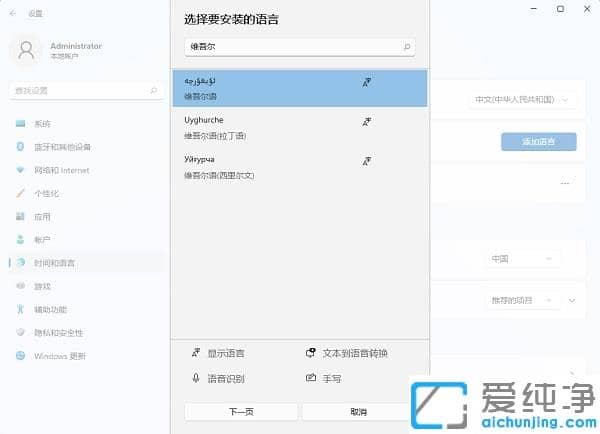Select Windows 更新 in sidebar
This screenshot has height=434, width=600.
[59, 356]
